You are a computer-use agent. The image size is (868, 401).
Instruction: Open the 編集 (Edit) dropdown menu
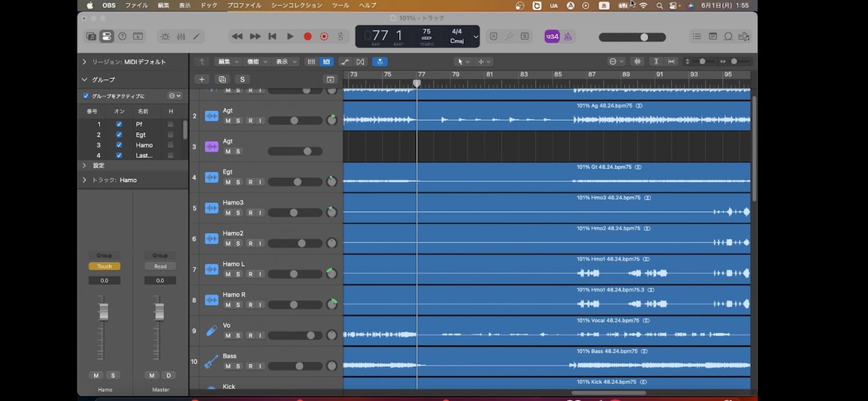point(227,62)
